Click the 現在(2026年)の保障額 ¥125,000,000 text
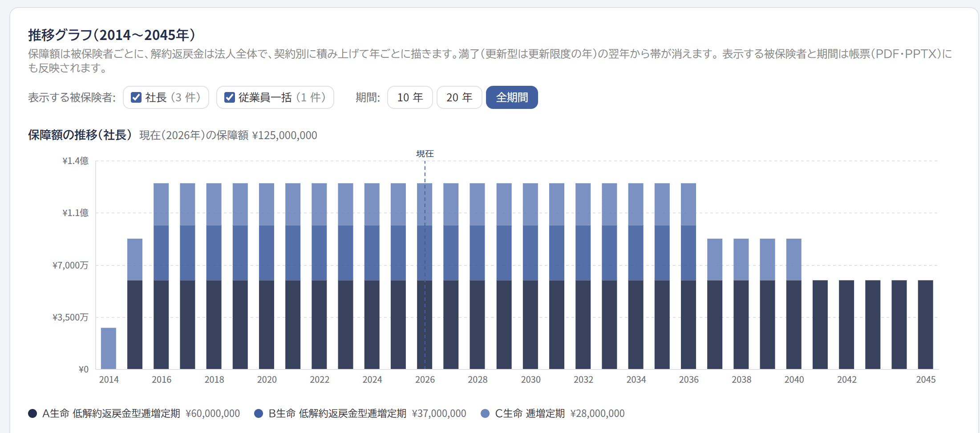This screenshot has height=433, width=980. coord(228,135)
